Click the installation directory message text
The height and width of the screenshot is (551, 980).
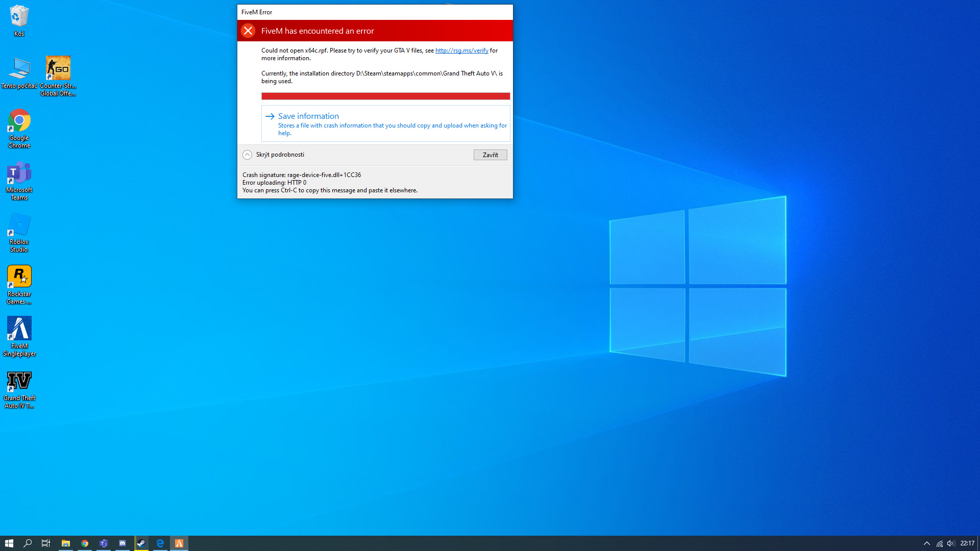pos(382,77)
